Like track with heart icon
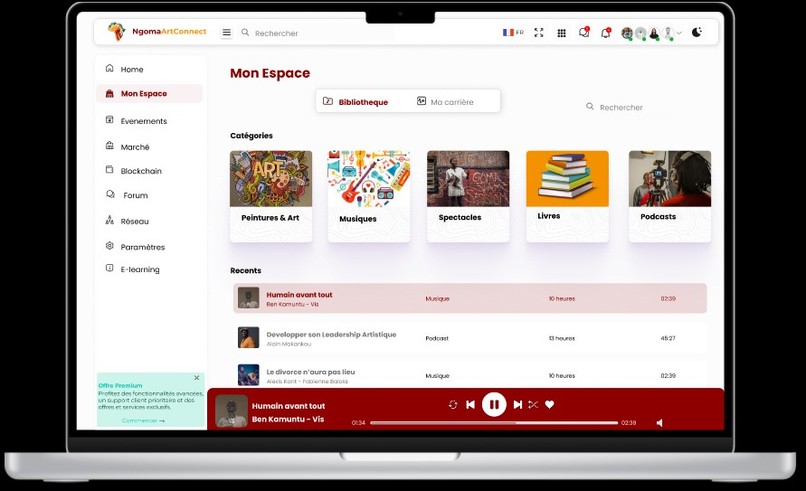Screen dimensions: 806x491 549,405
